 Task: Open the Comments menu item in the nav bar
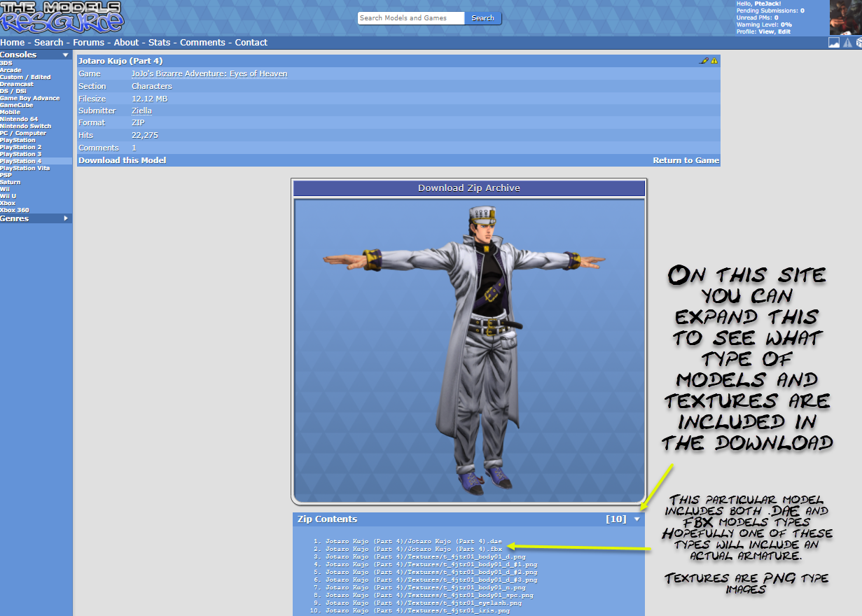pos(203,43)
